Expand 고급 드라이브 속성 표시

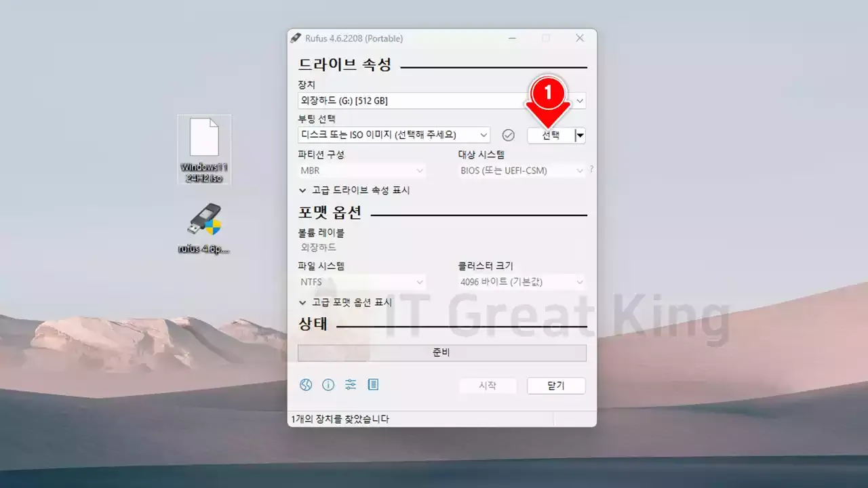pyautogui.click(x=354, y=190)
